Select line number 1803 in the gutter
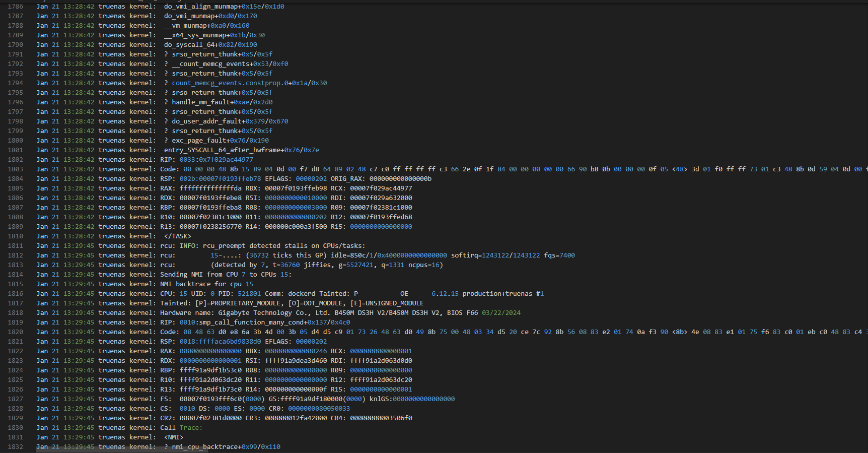The width and height of the screenshot is (868, 453). pyautogui.click(x=15, y=169)
